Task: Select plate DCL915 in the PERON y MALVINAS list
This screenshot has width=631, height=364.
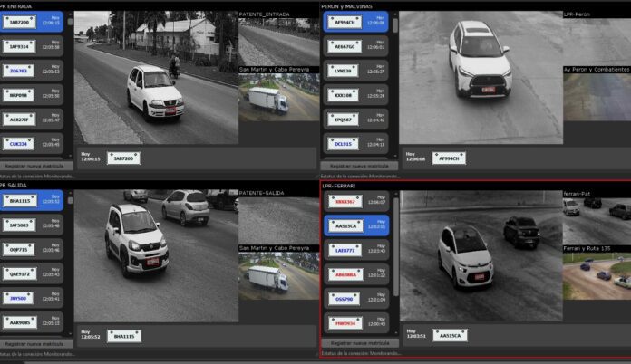Action: 355,143
